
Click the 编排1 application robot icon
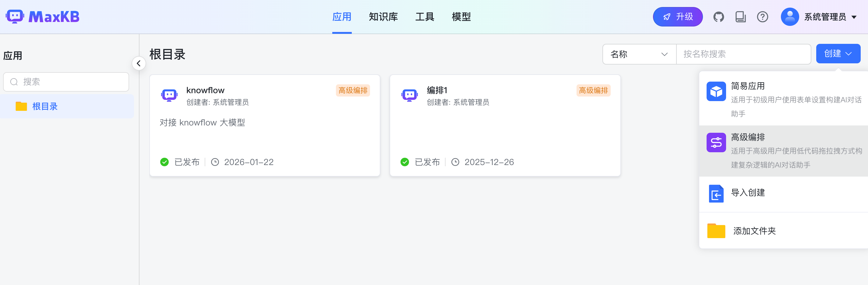point(409,95)
